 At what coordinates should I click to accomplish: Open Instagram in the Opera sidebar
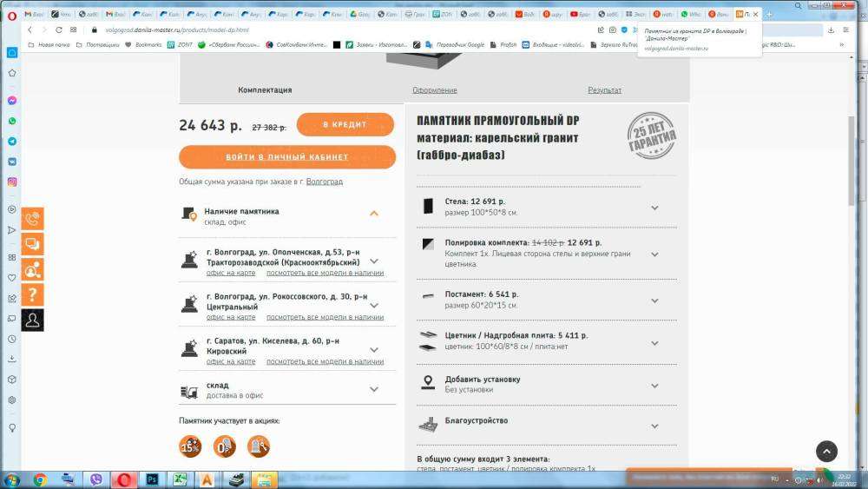pos(12,182)
